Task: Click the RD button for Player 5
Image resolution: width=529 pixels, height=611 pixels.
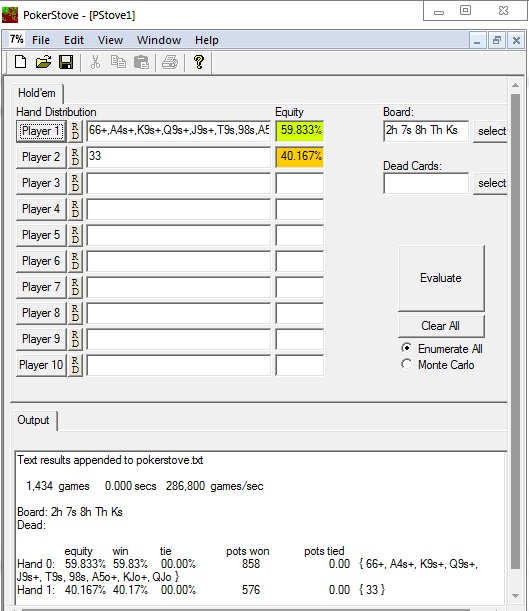Action: click(75, 235)
